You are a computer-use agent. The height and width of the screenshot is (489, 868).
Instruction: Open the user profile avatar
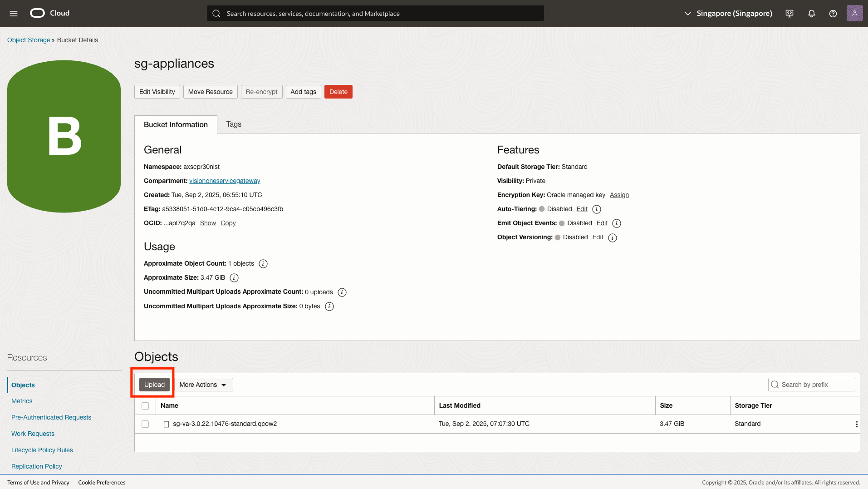click(854, 14)
